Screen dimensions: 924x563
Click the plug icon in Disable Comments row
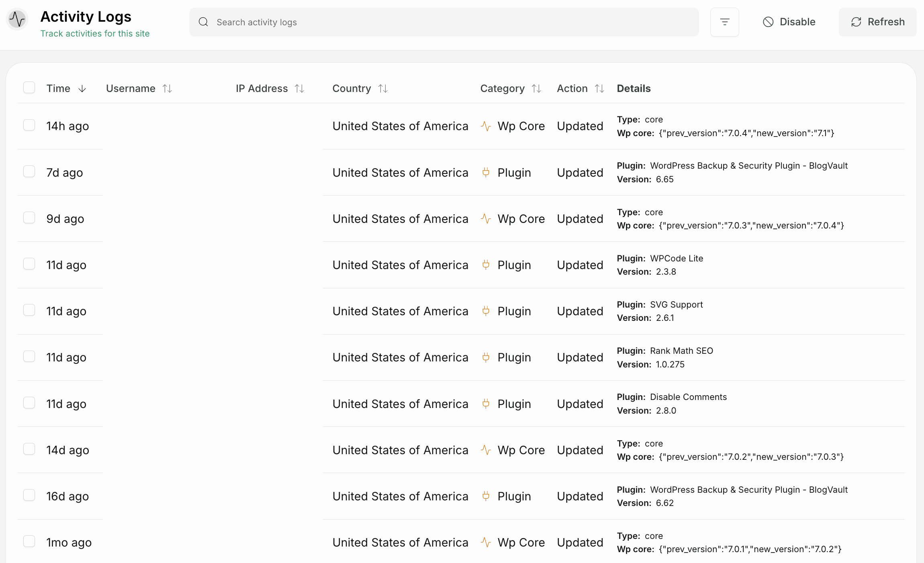pyautogui.click(x=486, y=404)
